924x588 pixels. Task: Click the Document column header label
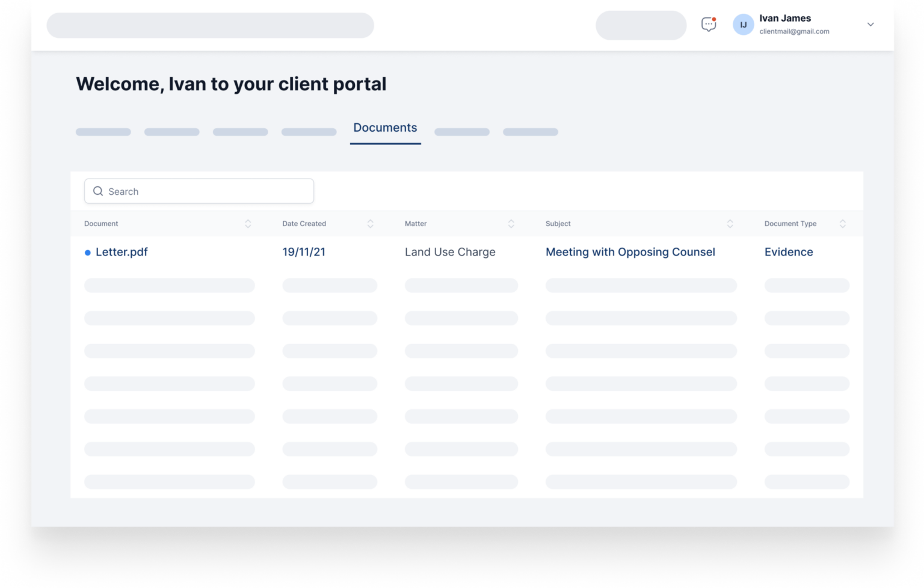coord(101,224)
